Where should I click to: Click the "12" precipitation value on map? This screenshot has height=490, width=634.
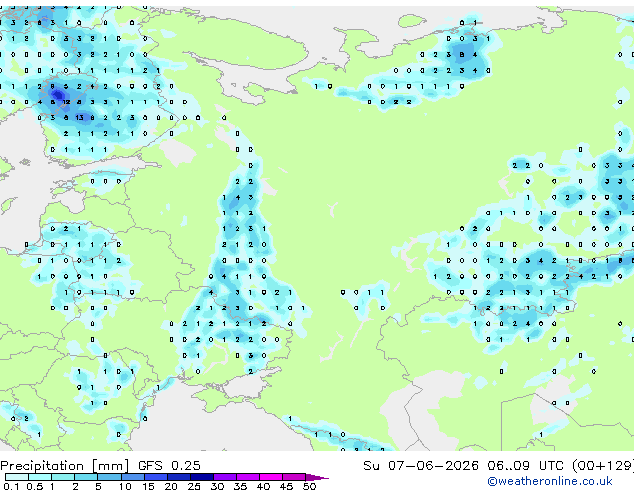coord(66,102)
